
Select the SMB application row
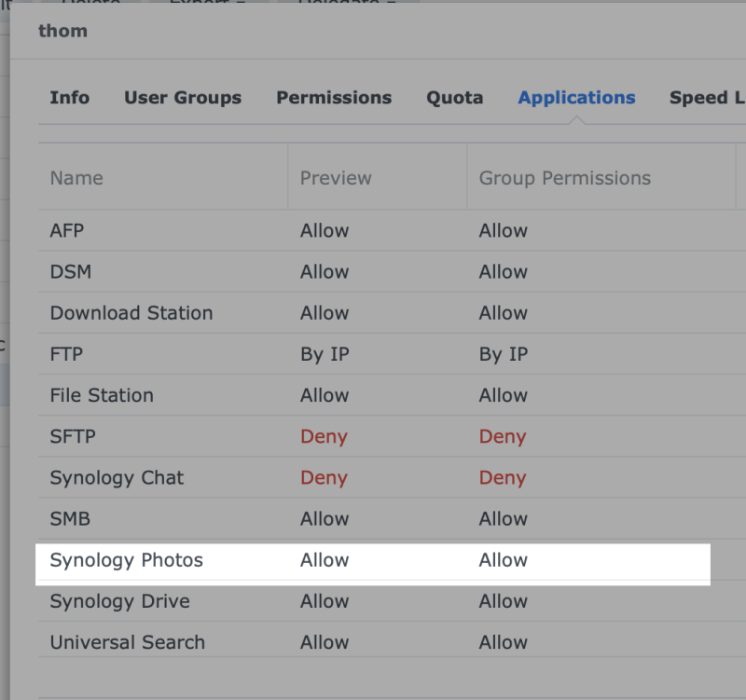(392, 519)
